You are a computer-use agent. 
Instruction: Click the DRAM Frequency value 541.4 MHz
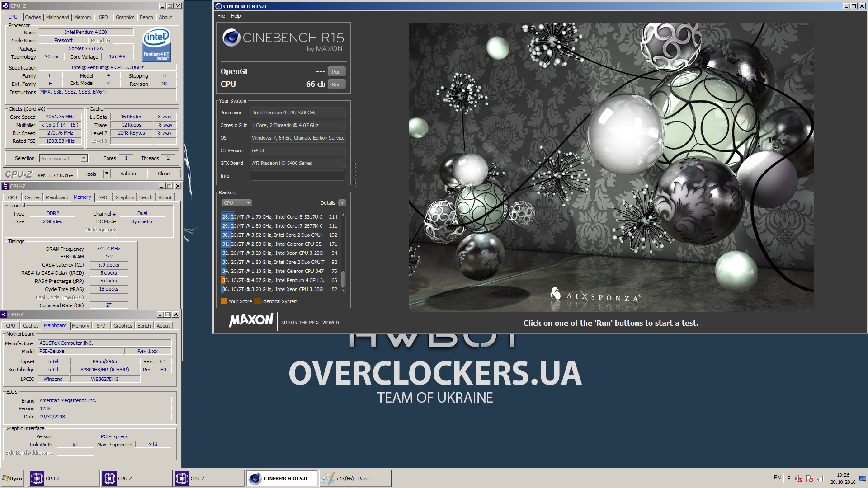(x=108, y=249)
